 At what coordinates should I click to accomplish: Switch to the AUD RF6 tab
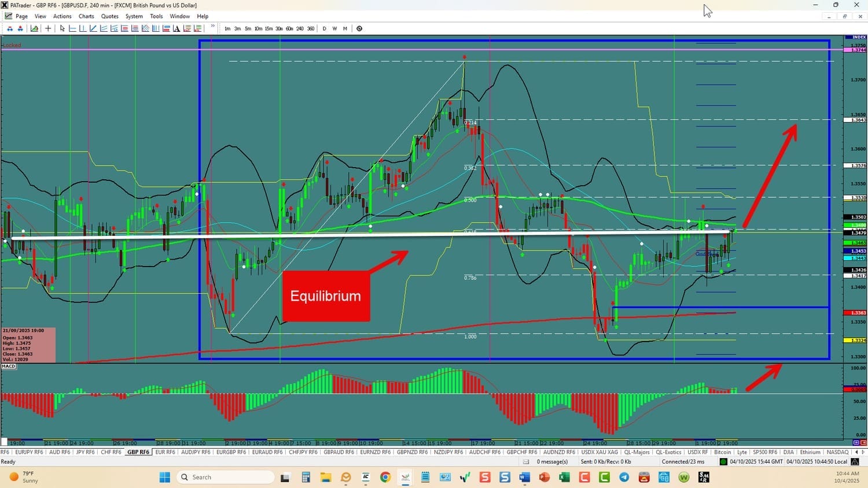pos(60,452)
